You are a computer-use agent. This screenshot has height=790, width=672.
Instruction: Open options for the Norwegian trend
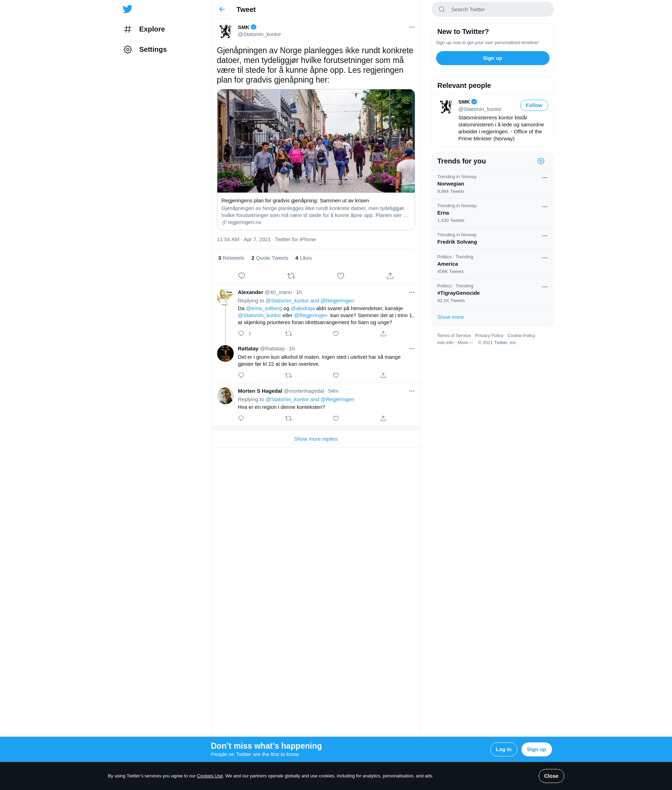point(544,177)
